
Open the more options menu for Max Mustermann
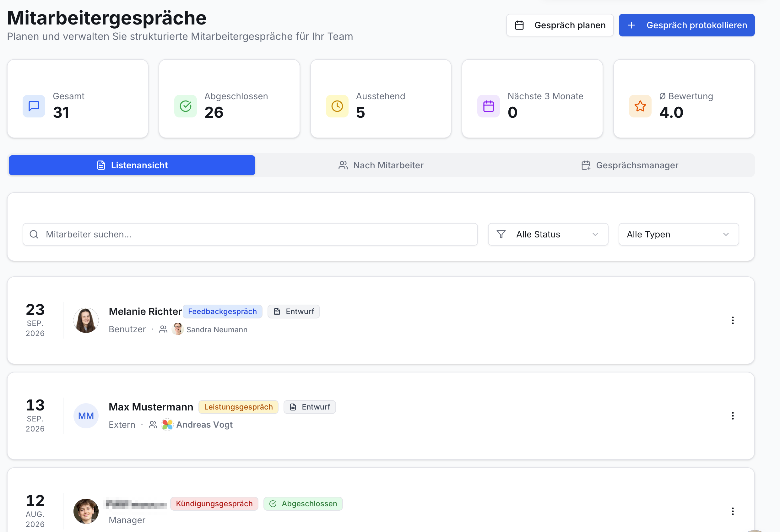coord(733,415)
